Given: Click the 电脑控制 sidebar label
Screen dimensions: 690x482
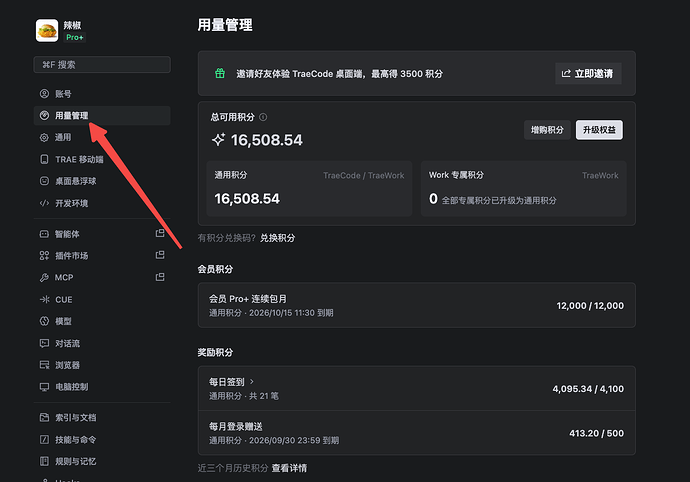Looking at the screenshot, I should click(x=72, y=387).
